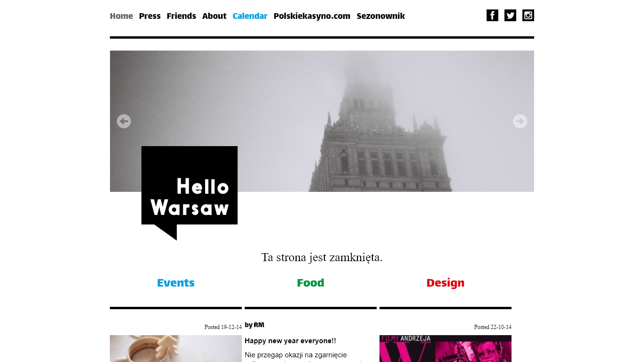Open the Press menu item
The height and width of the screenshot is (362, 644).
150,16
